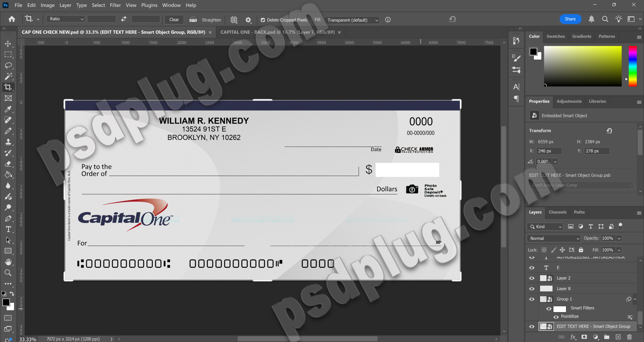
Task: Open the crop overlay grid options
Action: (x=234, y=20)
